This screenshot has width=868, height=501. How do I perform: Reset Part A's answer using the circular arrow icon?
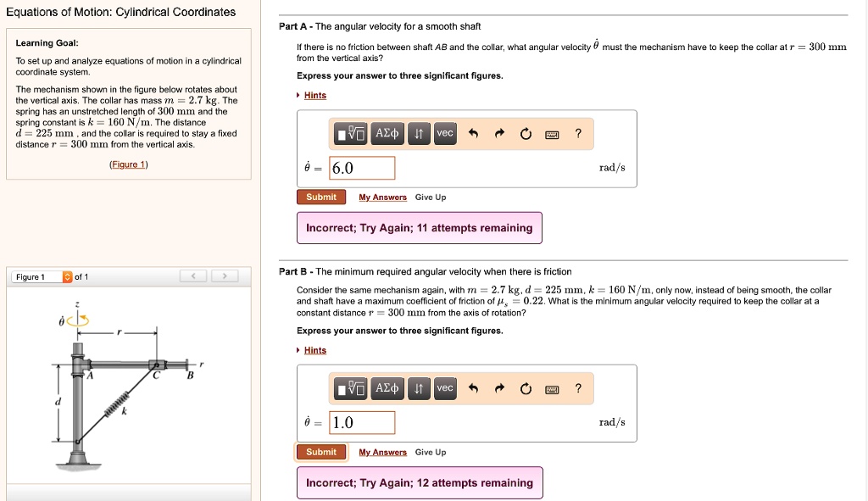pyautogui.click(x=526, y=133)
